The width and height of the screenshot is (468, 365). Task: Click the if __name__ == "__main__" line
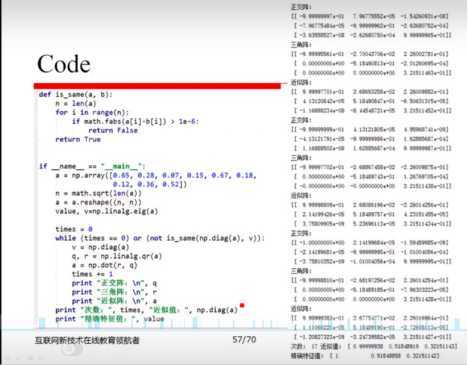(92, 166)
